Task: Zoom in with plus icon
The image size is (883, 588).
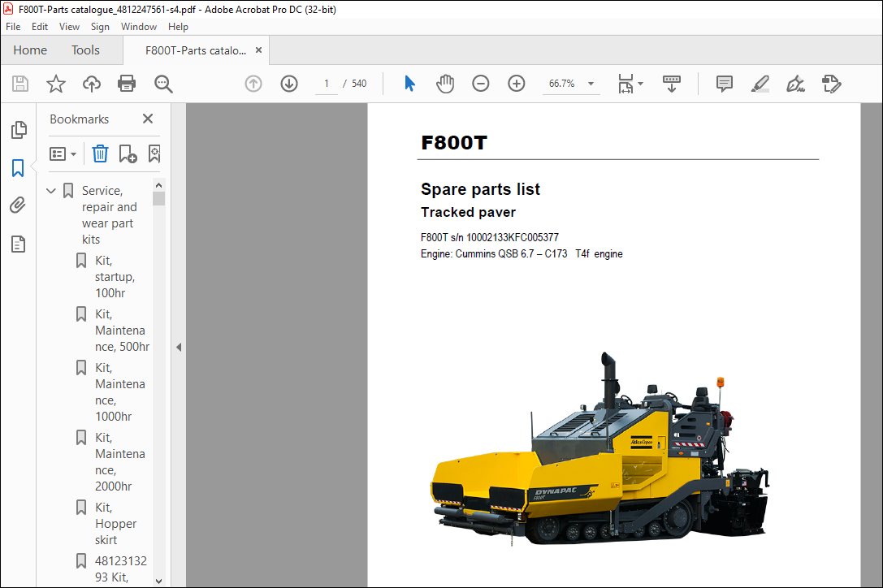Action: coord(517,84)
